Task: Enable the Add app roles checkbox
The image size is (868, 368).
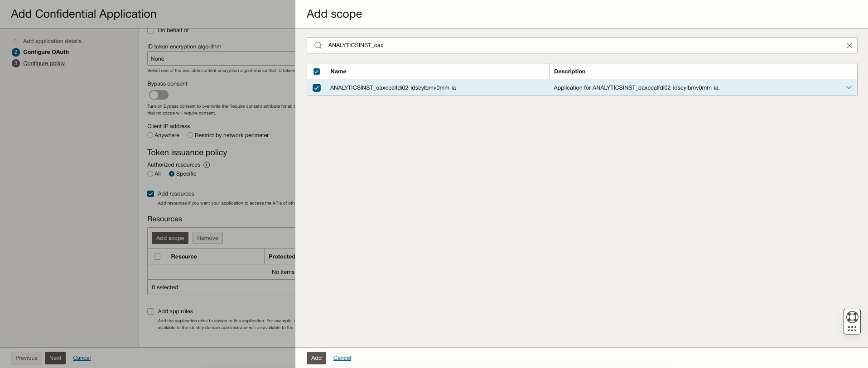Action: point(151,311)
